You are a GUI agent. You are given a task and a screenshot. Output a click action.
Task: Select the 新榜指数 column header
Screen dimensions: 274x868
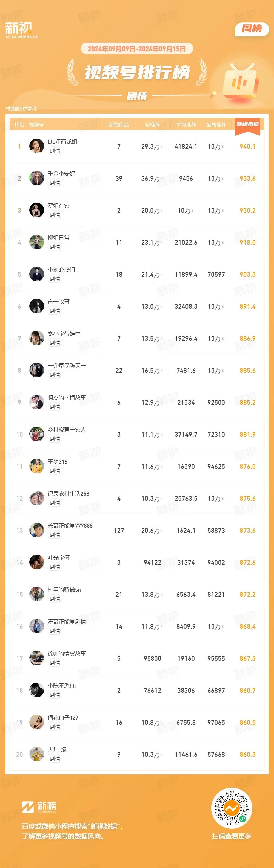click(x=247, y=124)
